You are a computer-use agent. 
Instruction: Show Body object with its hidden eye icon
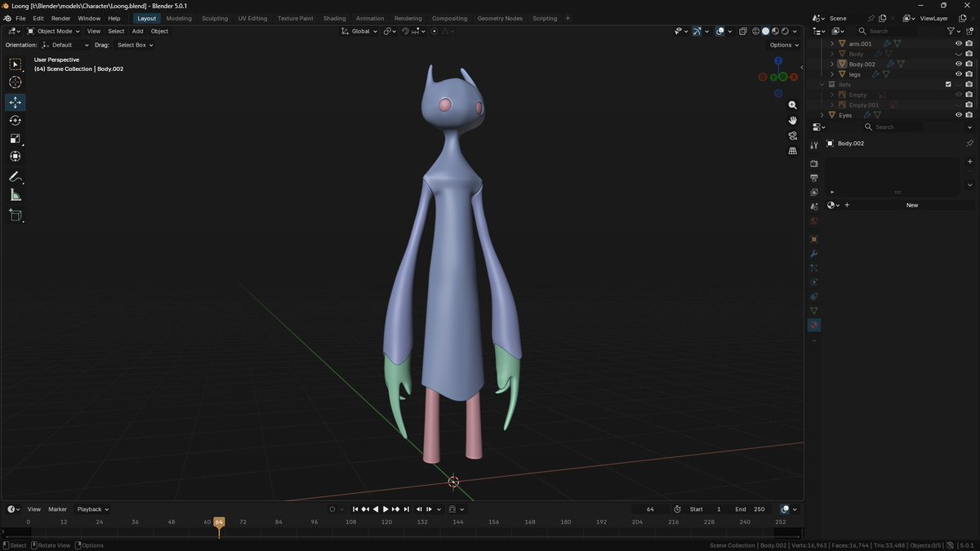click(x=959, y=54)
